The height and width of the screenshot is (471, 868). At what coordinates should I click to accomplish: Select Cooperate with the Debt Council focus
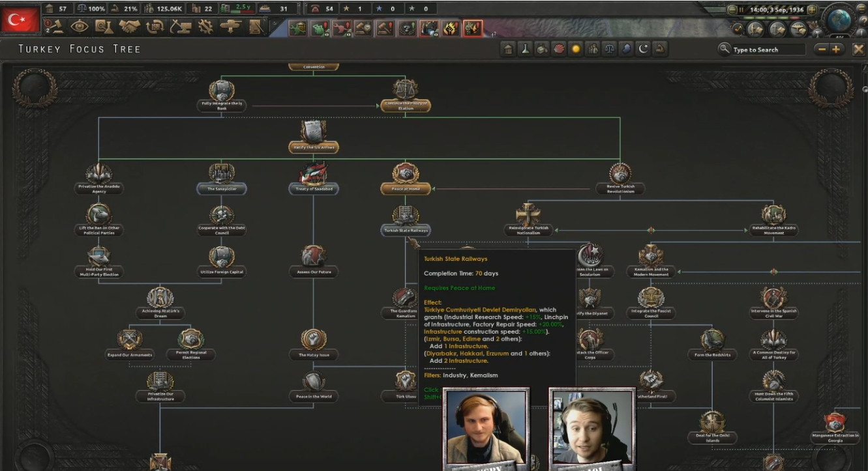click(x=221, y=220)
